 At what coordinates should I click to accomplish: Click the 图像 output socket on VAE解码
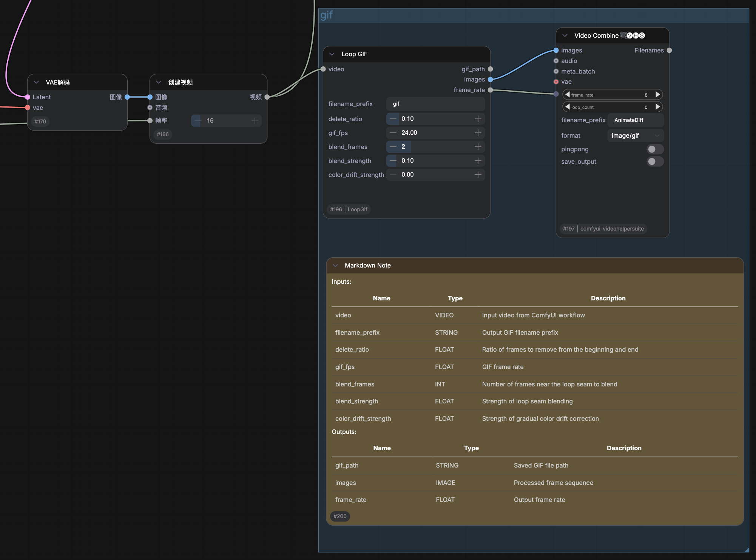click(x=127, y=97)
